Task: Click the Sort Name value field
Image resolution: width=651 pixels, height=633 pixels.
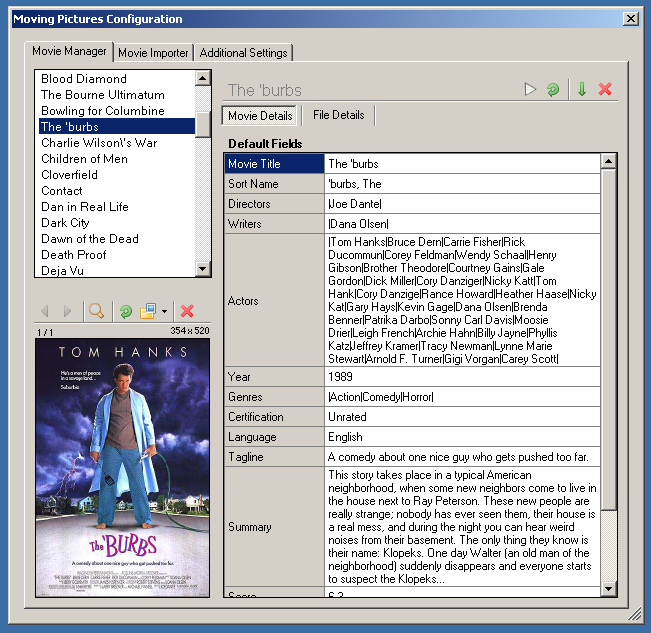Action: 462,184
